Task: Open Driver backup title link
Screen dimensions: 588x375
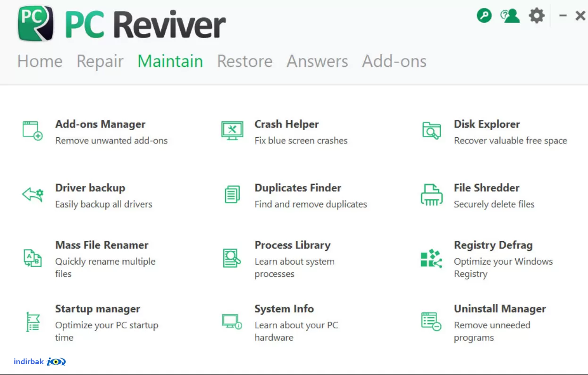Action: tap(90, 188)
